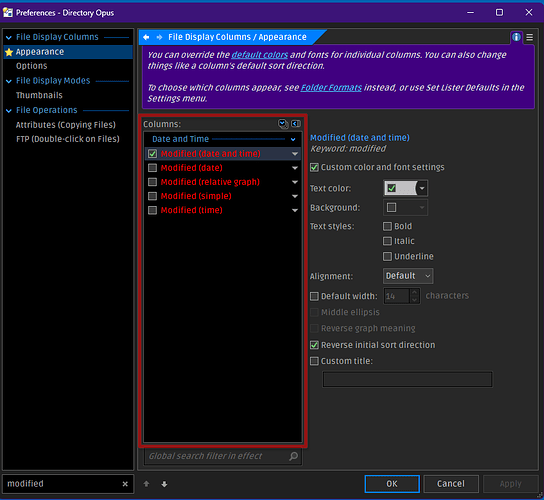Collapse the Date and Time group
The height and width of the screenshot is (500, 544).
coord(293,139)
